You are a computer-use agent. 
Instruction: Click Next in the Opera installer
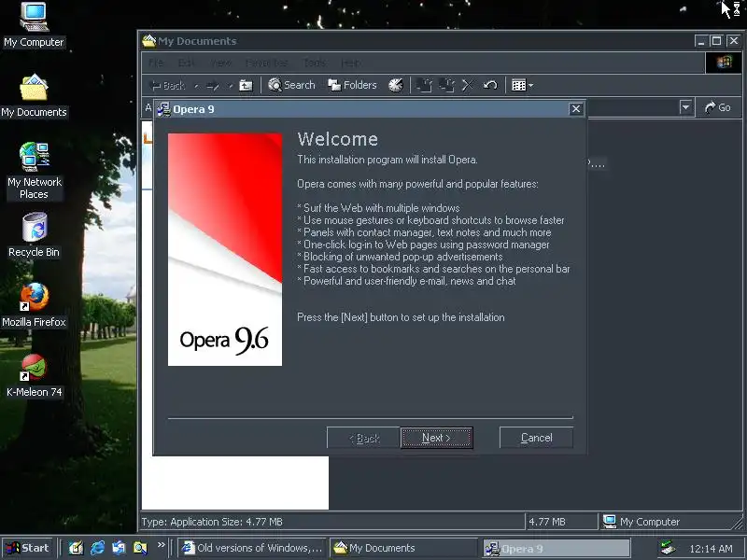pyautogui.click(x=436, y=438)
